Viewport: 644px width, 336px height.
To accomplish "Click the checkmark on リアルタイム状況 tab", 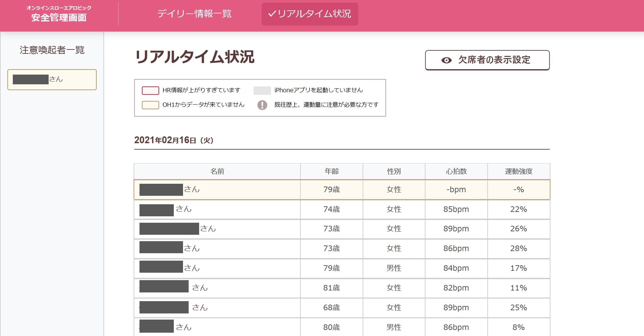I will [x=272, y=14].
